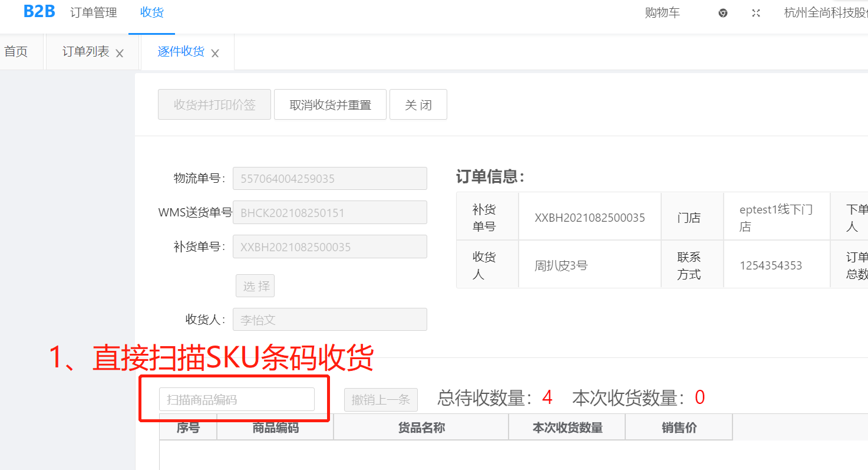Click the 取消收货并重置 button
Viewport: 868px width, 470px height.
tap(330, 105)
